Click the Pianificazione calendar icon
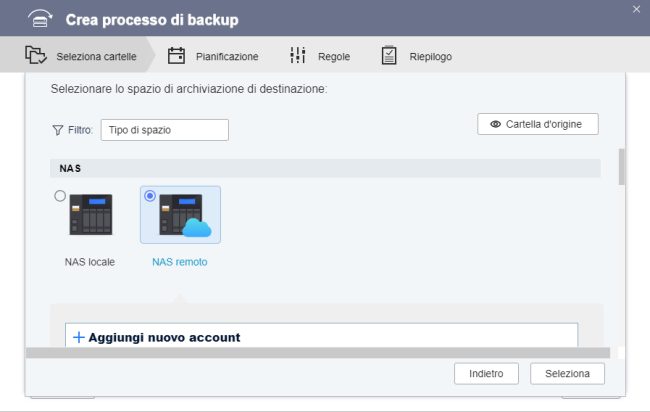 tap(176, 56)
